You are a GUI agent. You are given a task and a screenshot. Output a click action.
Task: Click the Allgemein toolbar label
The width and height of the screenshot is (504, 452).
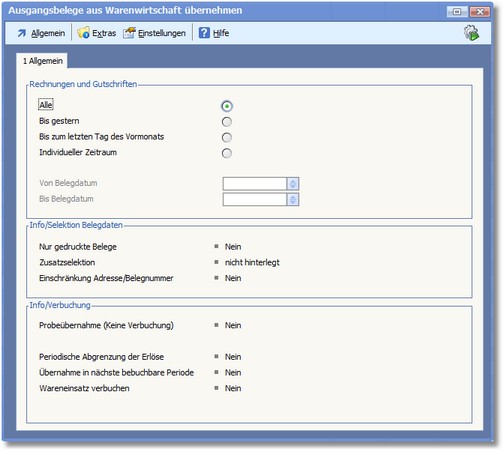point(48,33)
